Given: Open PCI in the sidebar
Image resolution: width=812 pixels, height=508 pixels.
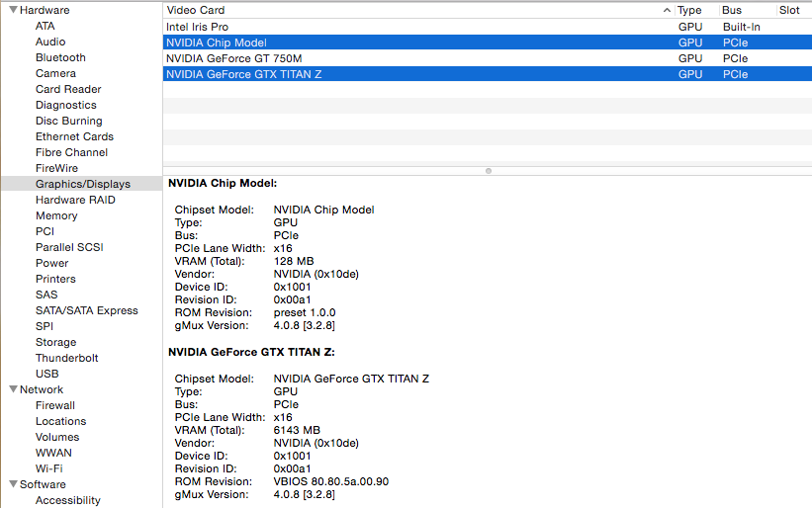Looking at the screenshot, I should tap(45, 231).
